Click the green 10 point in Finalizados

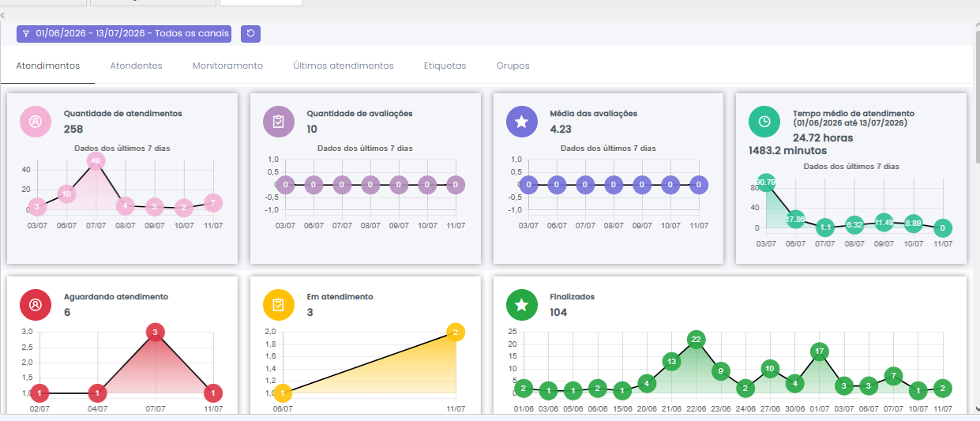click(770, 368)
